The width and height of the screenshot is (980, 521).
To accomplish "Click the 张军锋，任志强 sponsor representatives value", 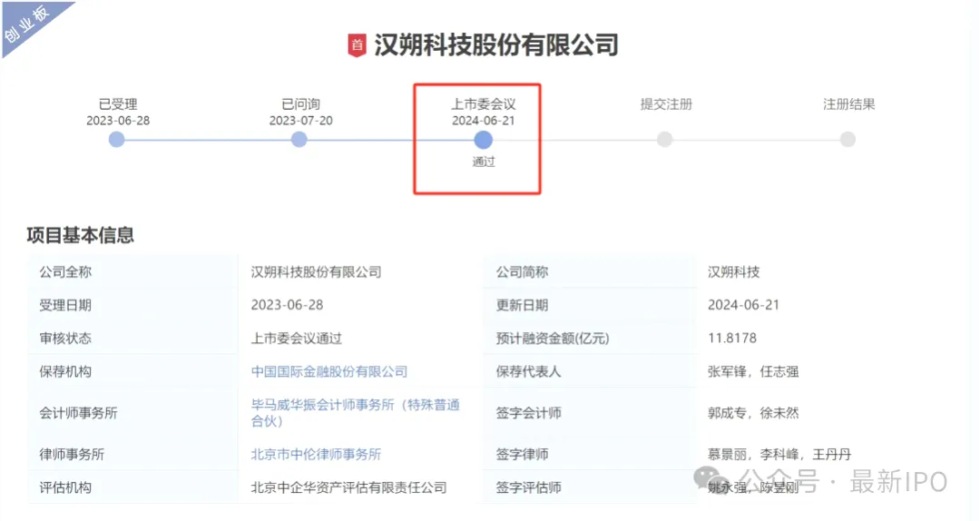I will coord(753,371).
